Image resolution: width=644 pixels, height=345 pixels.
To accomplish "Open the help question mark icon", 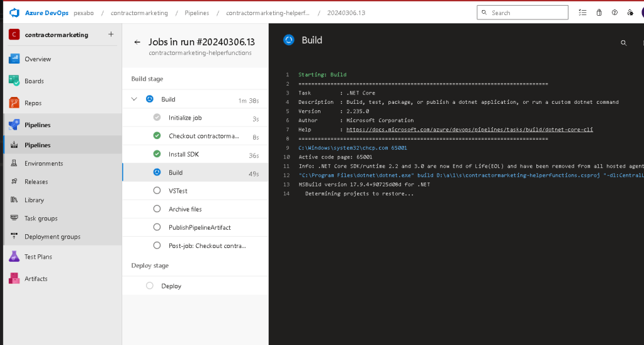I will [614, 13].
